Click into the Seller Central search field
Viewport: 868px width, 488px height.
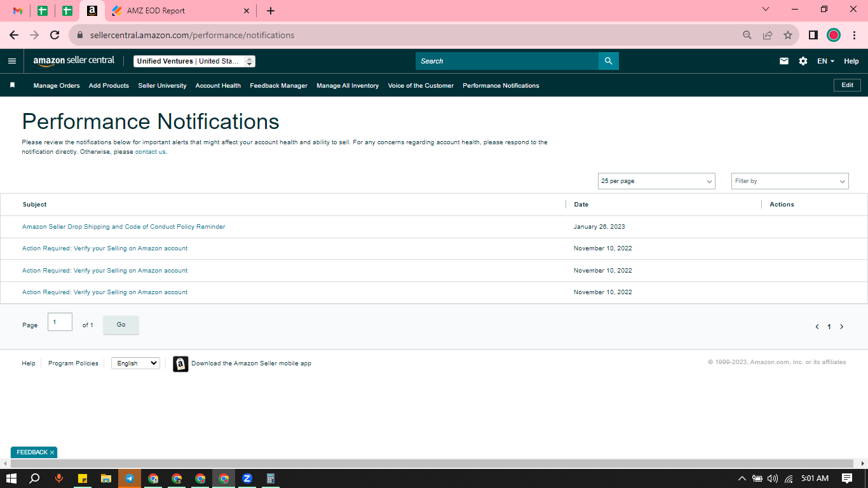(x=507, y=61)
